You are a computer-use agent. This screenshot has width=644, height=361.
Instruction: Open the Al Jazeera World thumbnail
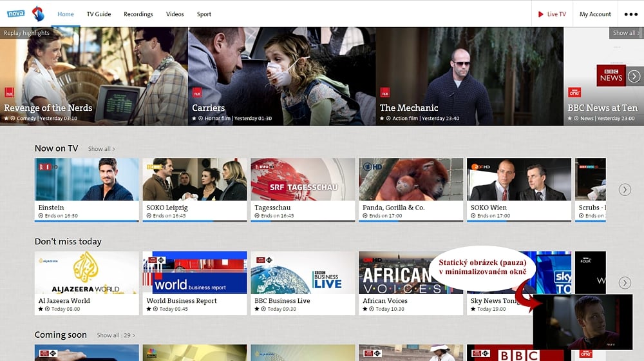(87, 273)
